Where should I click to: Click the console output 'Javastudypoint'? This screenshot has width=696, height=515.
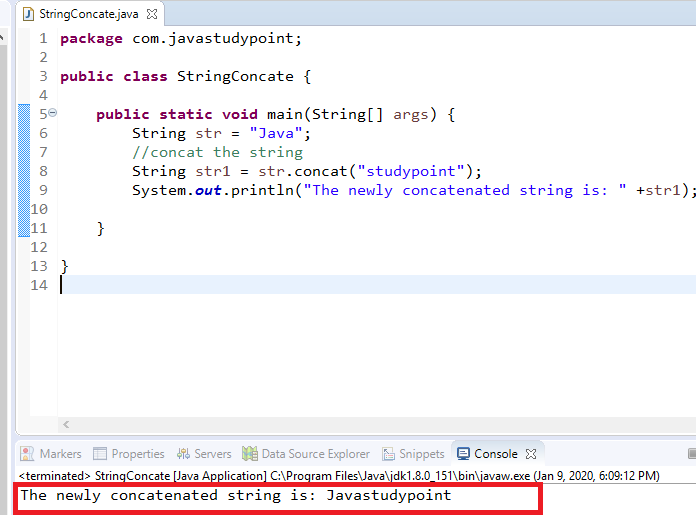389,495
